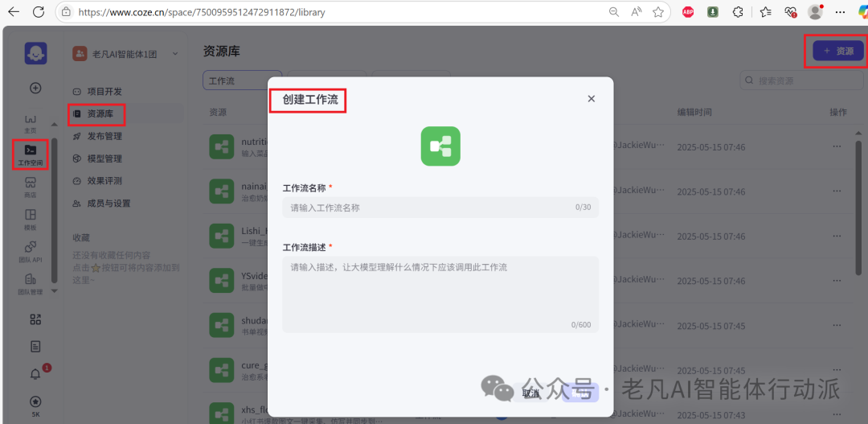Click the green workflow icon in dialog

[x=440, y=146]
